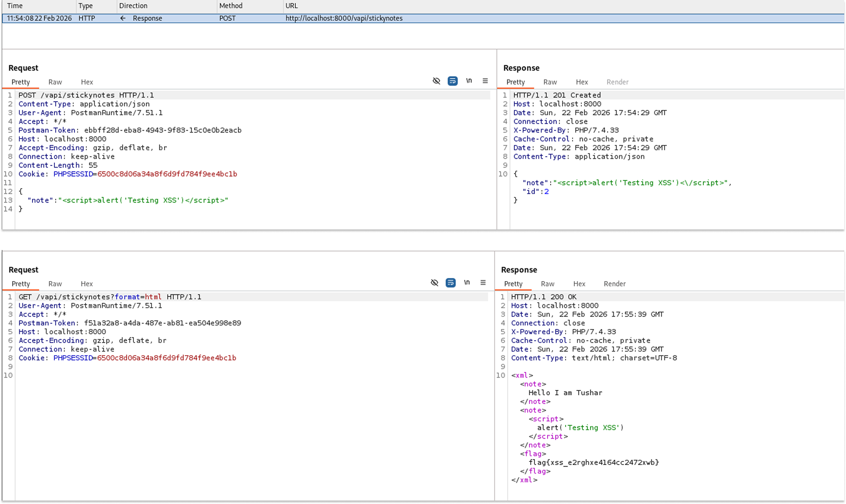Switch upper request panel to Hex tab
The image size is (846, 504).
point(87,82)
